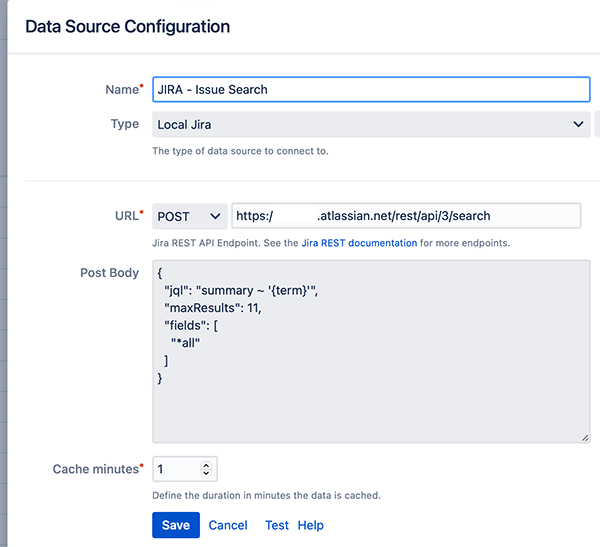Expand the POST method dropdown

coord(189,216)
